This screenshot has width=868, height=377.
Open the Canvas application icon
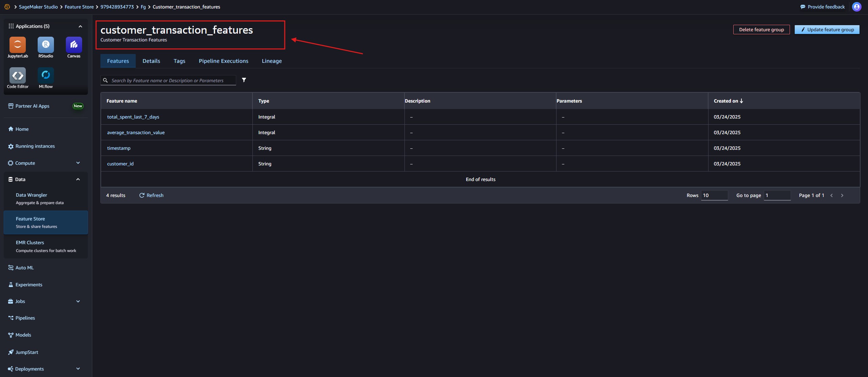pos(74,45)
